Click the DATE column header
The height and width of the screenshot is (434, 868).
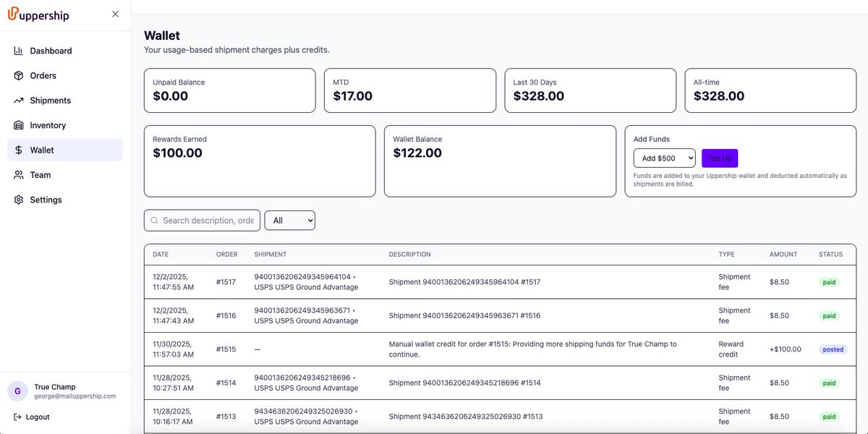coord(161,255)
